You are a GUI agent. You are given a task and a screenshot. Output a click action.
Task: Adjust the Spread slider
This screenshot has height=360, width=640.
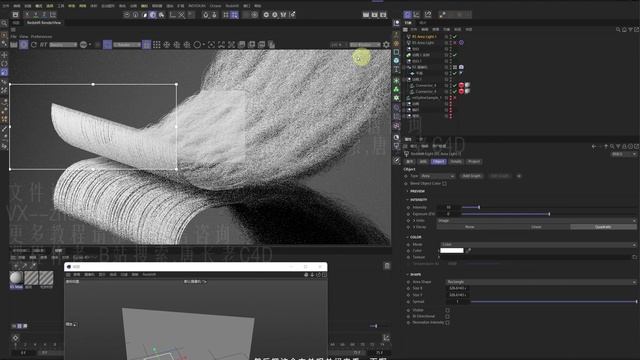coord(553,302)
